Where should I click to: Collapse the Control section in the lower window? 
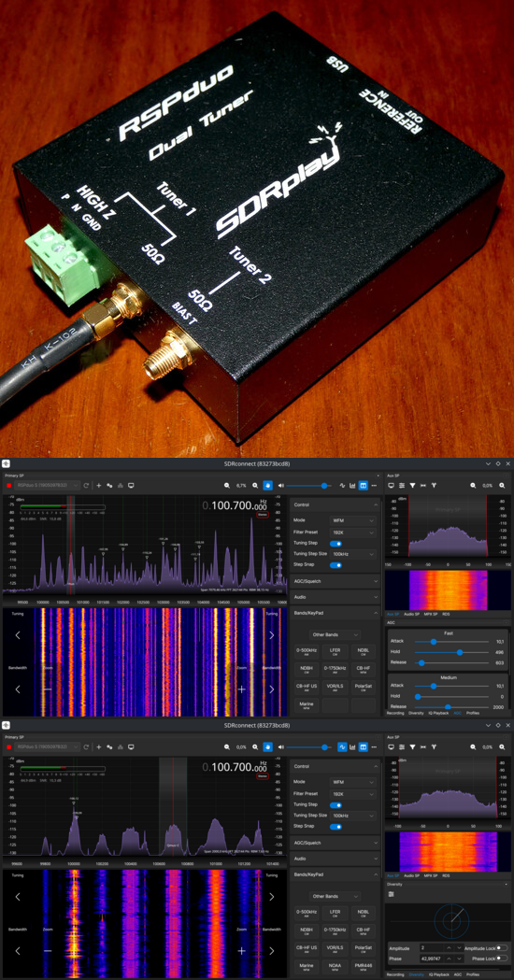[x=336, y=766]
